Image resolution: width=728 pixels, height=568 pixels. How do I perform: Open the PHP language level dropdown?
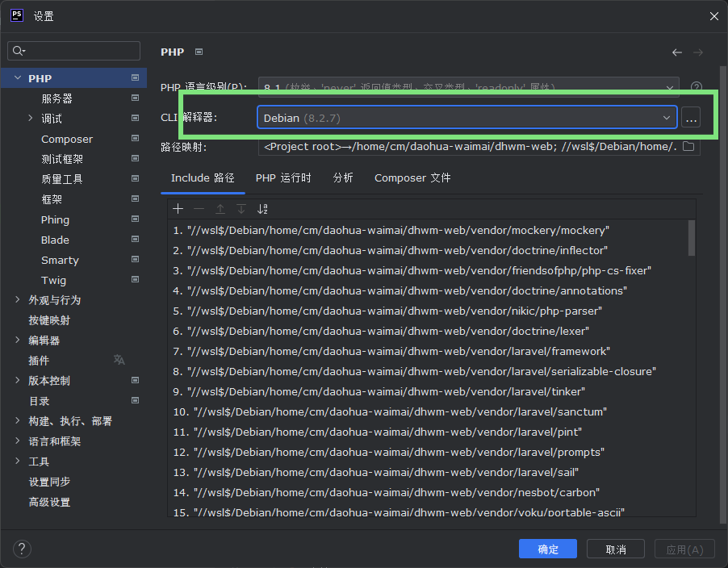(x=469, y=87)
